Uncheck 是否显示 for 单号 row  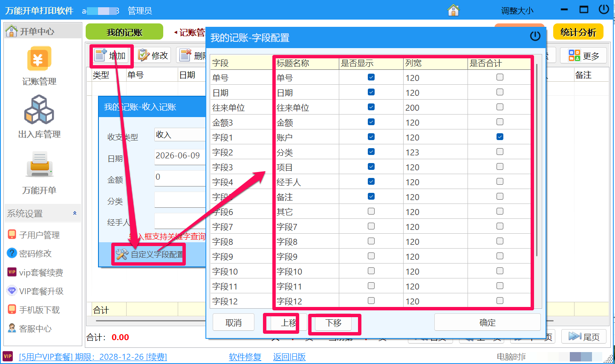[x=371, y=77]
